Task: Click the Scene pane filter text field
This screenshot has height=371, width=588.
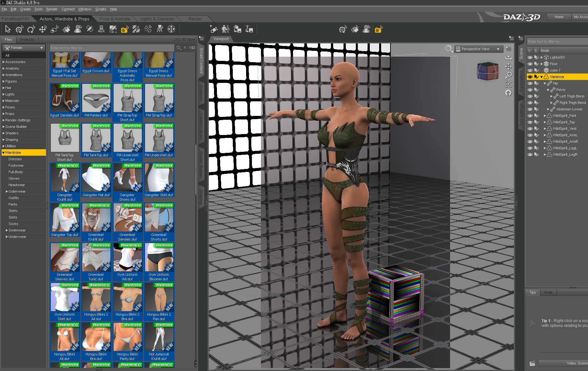Action: (x=557, y=41)
